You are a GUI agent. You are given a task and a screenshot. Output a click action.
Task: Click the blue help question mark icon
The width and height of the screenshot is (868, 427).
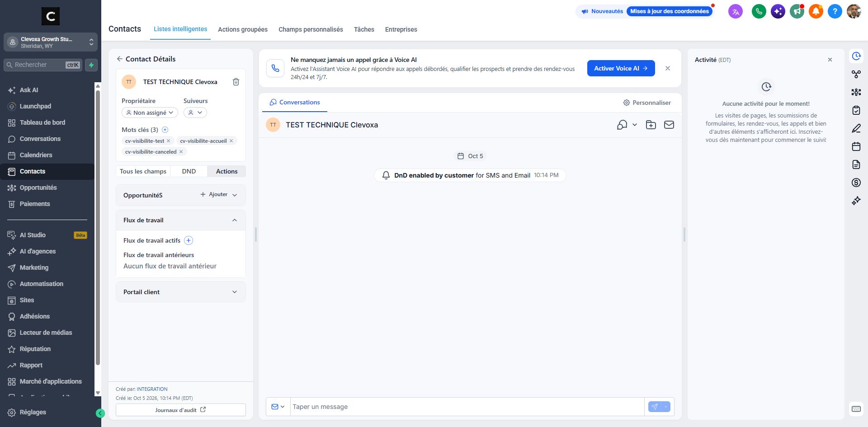[835, 11]
